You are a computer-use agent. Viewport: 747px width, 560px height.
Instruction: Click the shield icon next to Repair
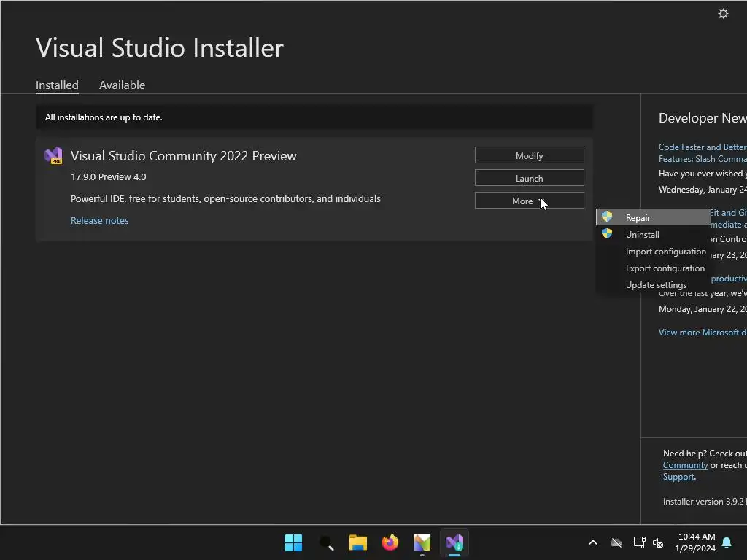[x=606, y=217]
